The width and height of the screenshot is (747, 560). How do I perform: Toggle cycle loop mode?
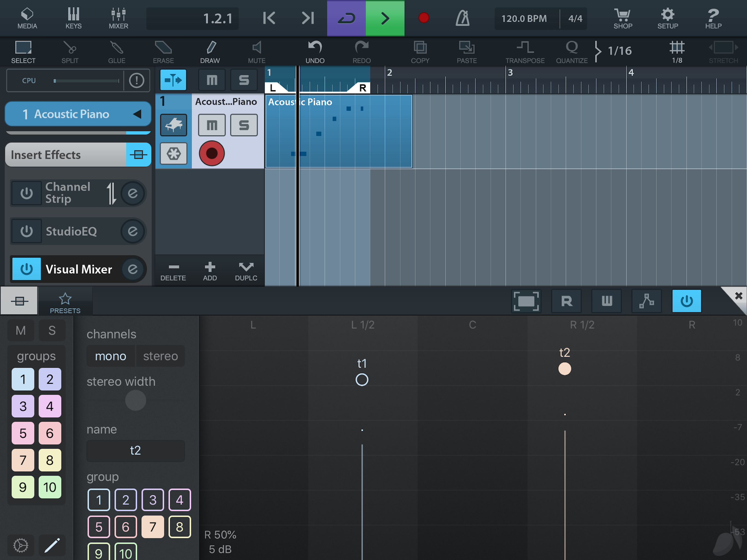tap(346, 18)
